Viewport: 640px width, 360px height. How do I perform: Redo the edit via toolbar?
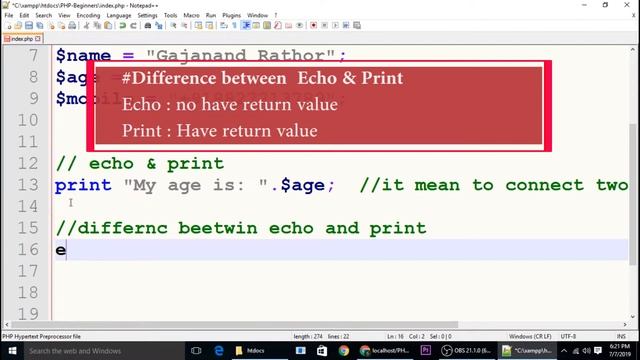[133, 26]
